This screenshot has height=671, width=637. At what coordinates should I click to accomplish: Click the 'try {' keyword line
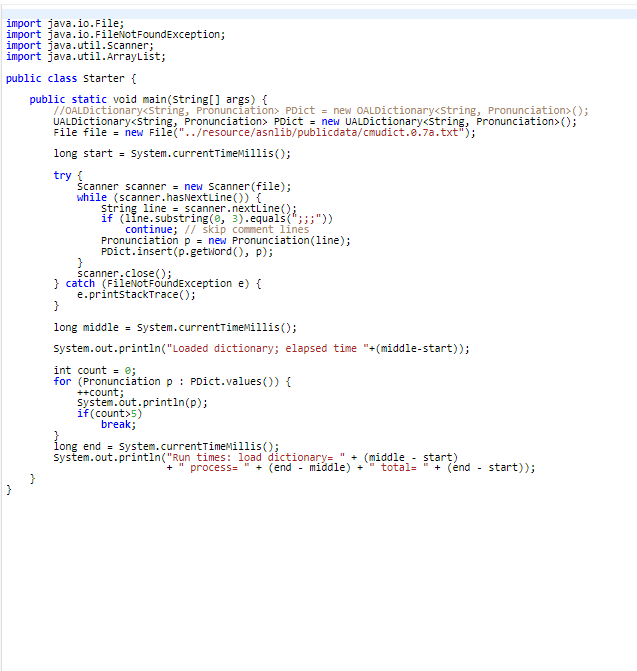(x=68, y=175)
